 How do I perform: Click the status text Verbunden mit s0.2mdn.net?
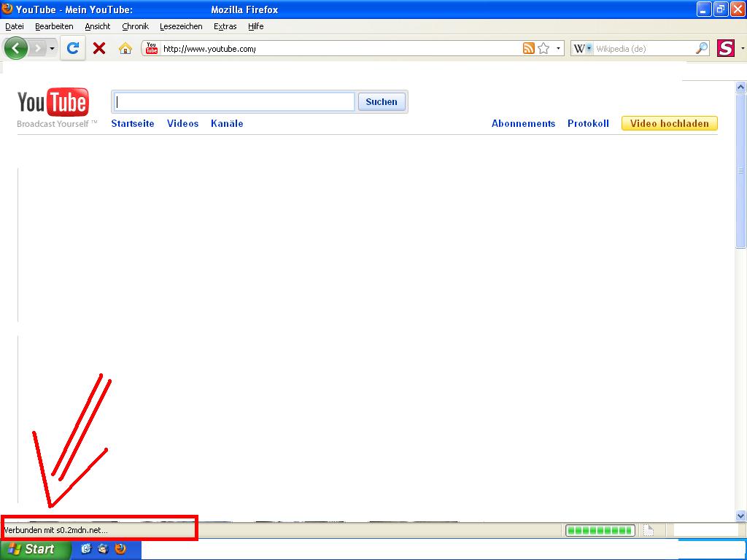[55, 530]
